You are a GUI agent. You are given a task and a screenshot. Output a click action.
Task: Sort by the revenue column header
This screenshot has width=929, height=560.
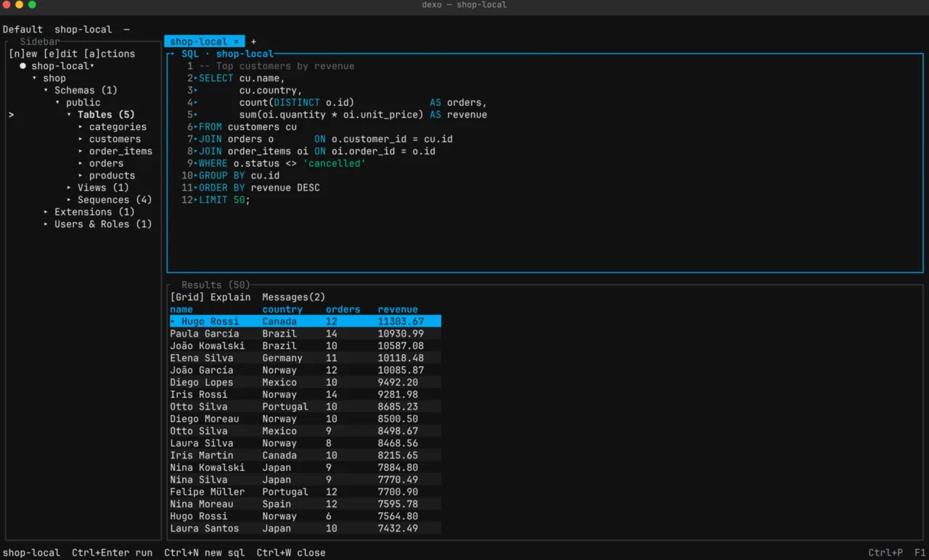(x=398, y=310)
